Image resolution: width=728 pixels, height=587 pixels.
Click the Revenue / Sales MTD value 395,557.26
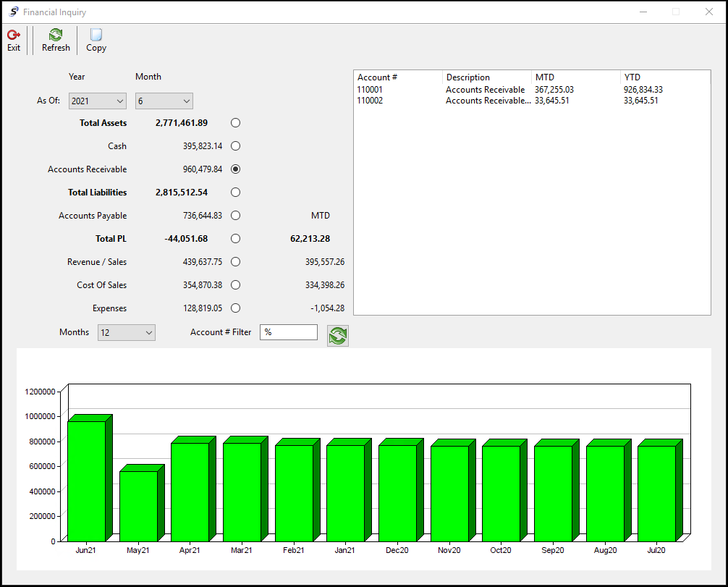(325, 262)
